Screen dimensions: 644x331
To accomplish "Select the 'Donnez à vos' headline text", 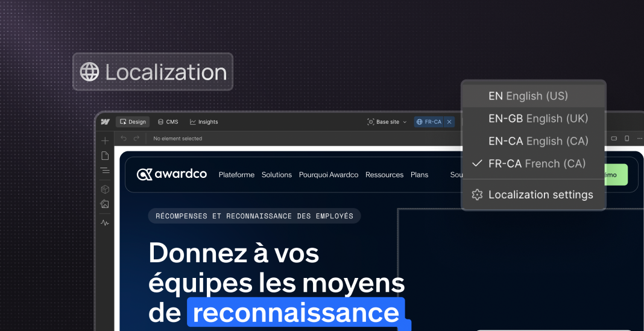I will pyautogui.click(x=234, y=253).
